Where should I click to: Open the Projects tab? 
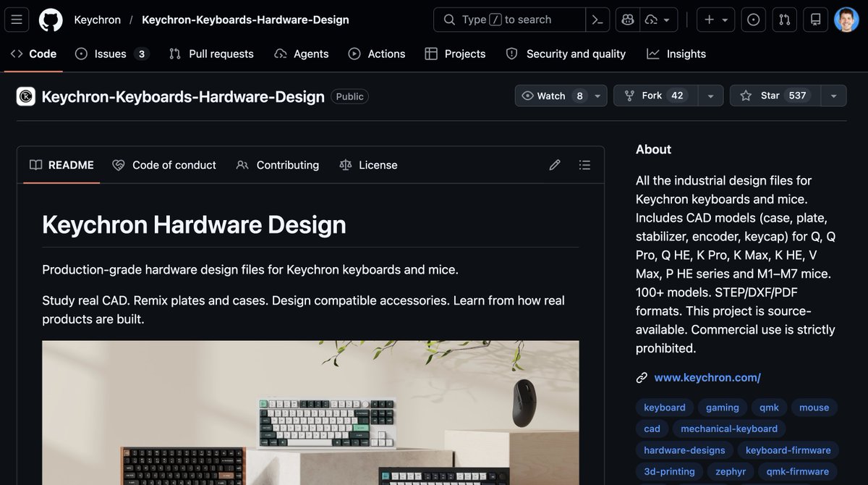[456, 54]
